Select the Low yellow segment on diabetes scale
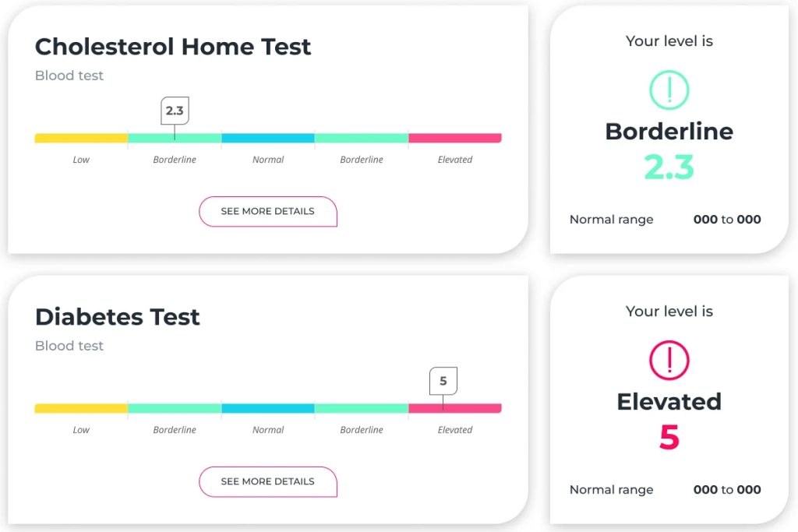Viewport: 798px width, 532px height. [81, 407]
